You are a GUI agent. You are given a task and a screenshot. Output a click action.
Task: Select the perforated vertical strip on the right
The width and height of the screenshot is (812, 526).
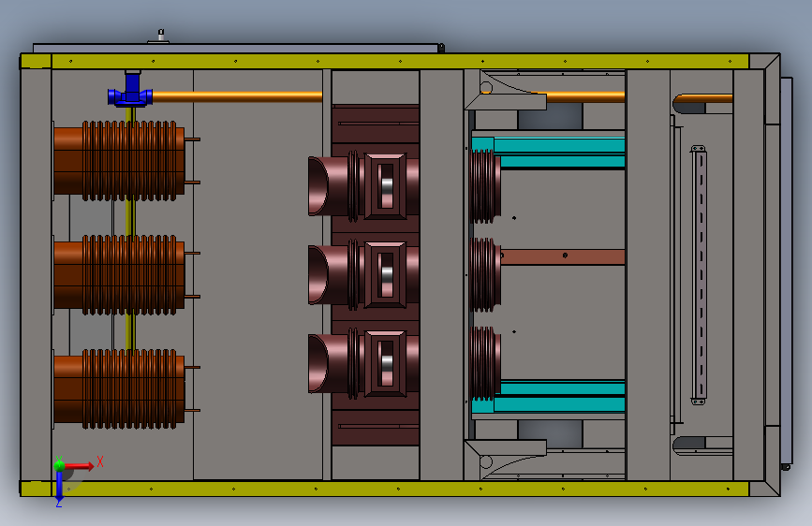699,275
